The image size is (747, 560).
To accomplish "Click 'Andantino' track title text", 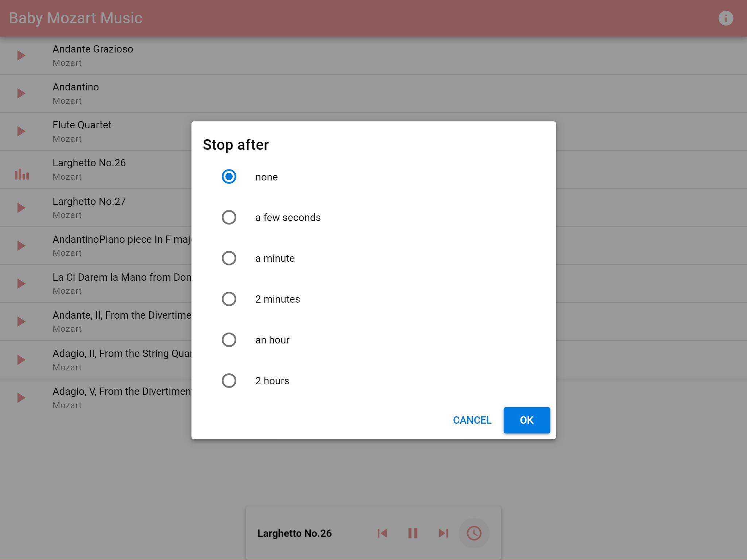I will point(76,87).
